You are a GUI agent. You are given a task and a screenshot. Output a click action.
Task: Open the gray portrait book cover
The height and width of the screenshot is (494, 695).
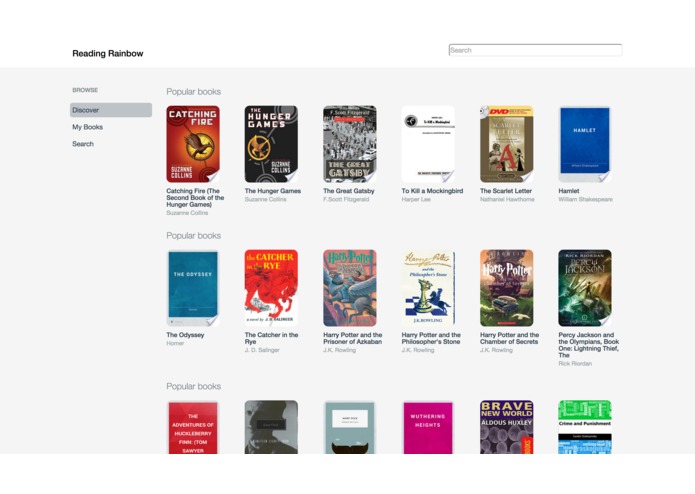pyautogui.click(x=271, y=427)
